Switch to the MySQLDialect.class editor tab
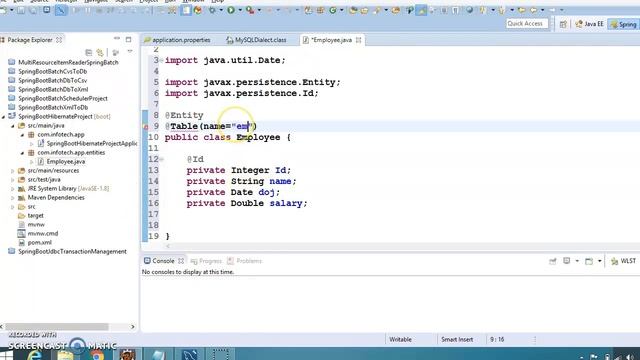The image size is (640, 360). (x=256, y=40)
